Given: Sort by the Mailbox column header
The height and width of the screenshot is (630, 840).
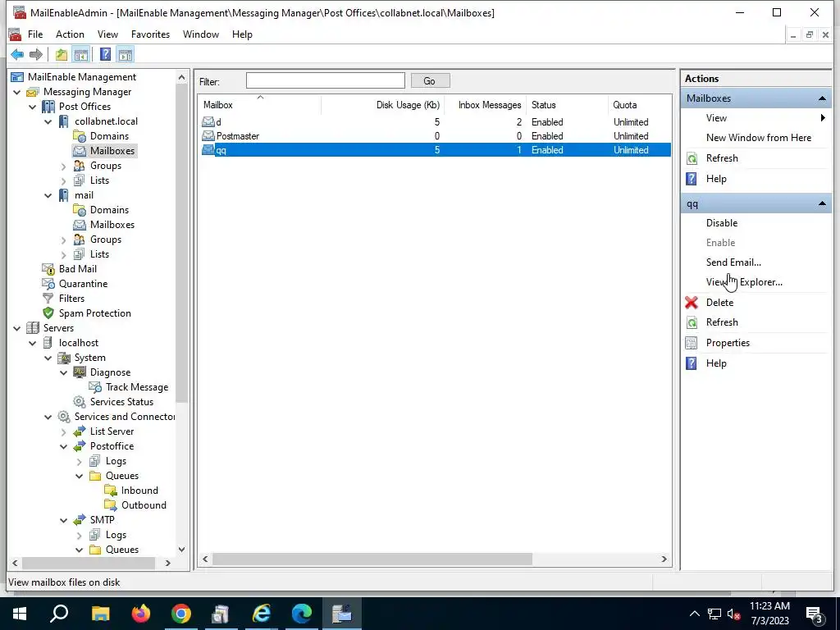Looking at the screenshot, I should (259, 105).
